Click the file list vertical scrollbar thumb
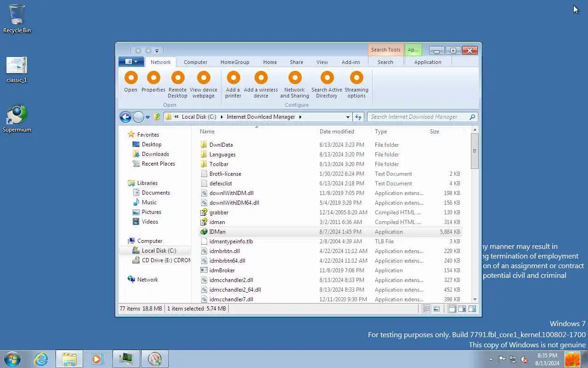 pyautogui.click(x=475, y=151)
